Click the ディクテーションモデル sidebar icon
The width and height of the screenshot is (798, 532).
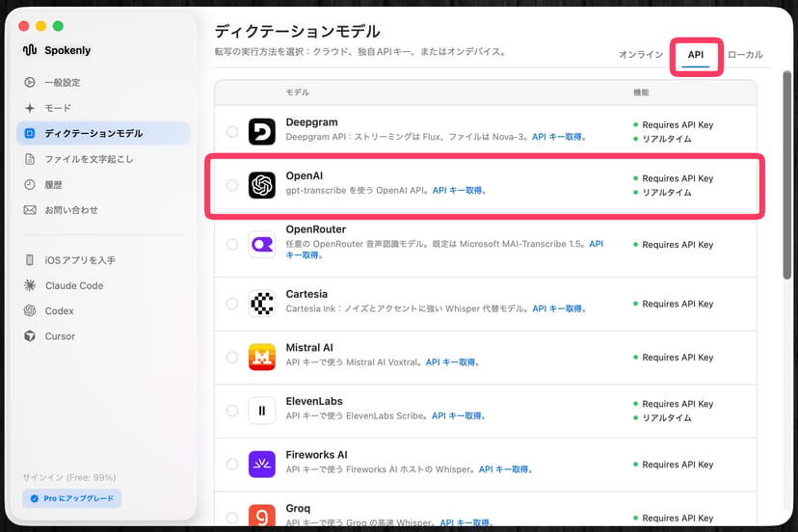30,133
